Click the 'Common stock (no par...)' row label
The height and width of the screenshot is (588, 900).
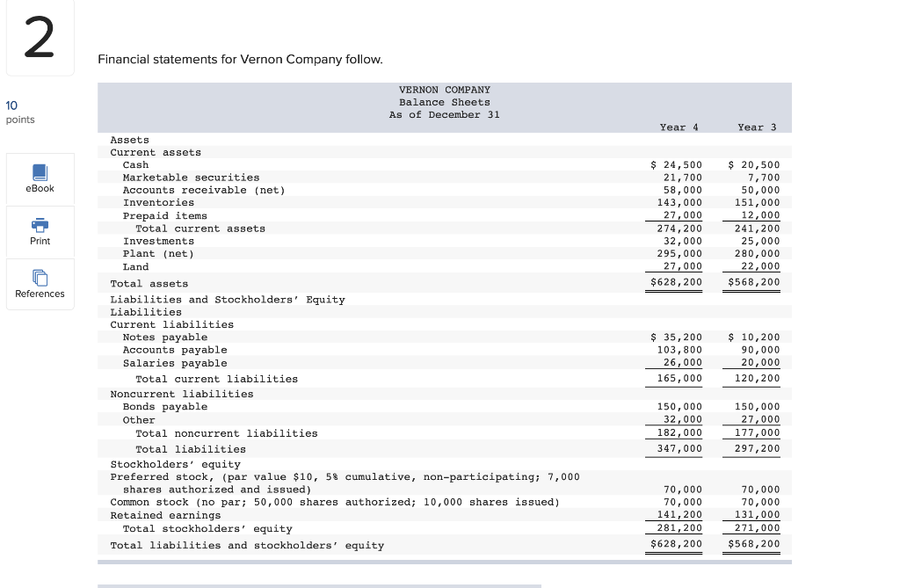[335, 503]
